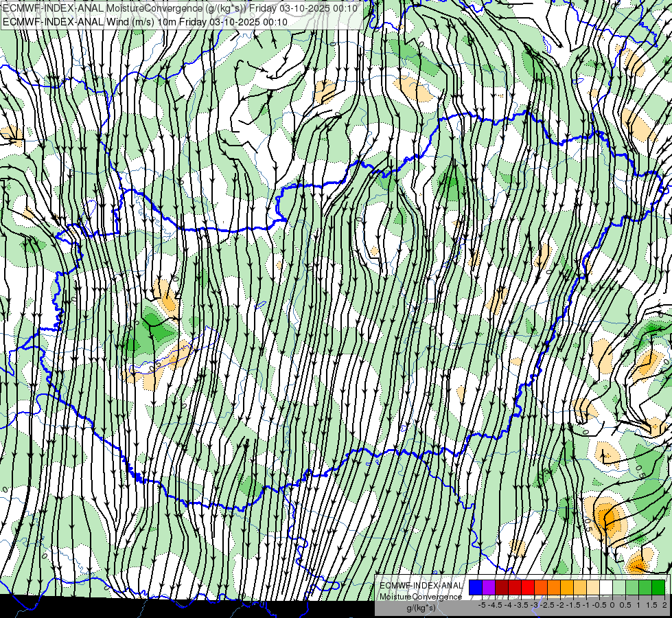Click the dark red swatch between -4.5 and -4

(502, 587)
